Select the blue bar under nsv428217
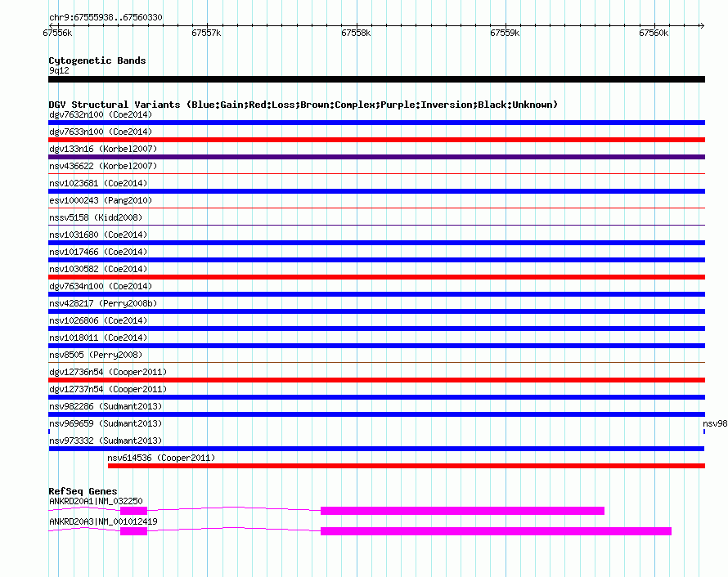 [376, 311]
